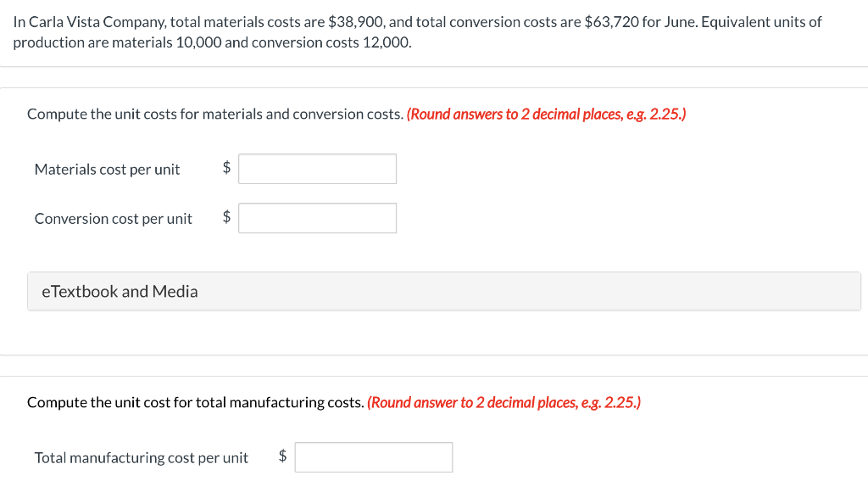Click the "Compute the unit costs for materials" instruction
This screenshot has height=481, width=868.
tap(214, 114)
